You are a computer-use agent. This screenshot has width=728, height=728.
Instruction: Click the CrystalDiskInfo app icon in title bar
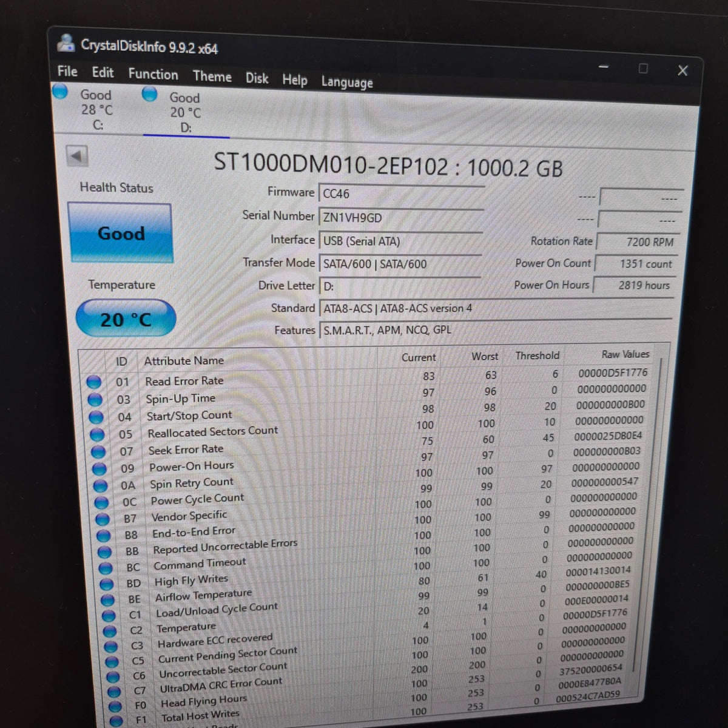pos(67,43)
